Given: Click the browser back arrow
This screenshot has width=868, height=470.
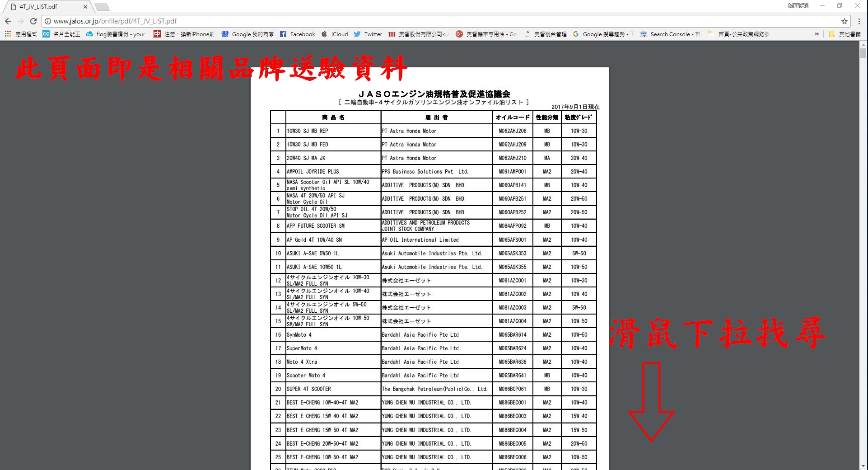Looking at the screenshot, I should pos(8,21).
